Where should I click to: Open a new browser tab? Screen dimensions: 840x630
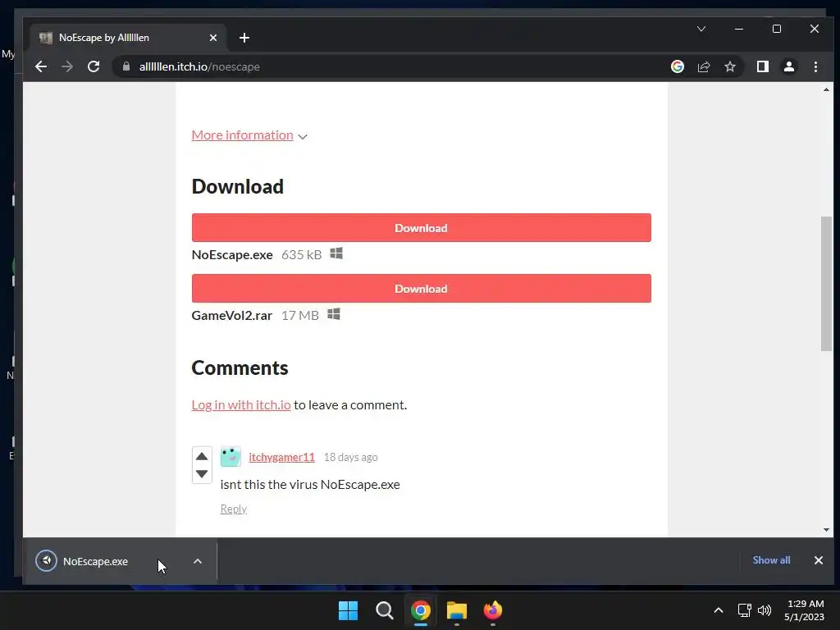click(x=244, y=38)
